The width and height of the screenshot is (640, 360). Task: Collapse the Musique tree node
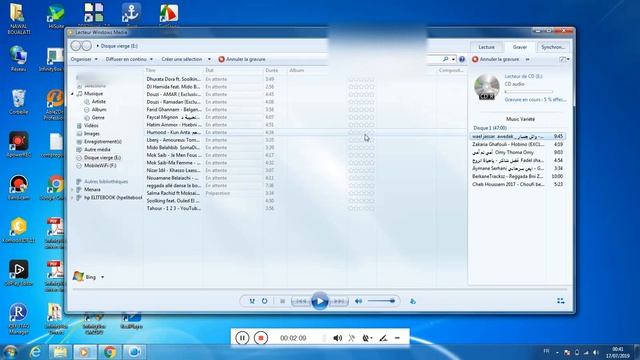click(x=72, y=94)
